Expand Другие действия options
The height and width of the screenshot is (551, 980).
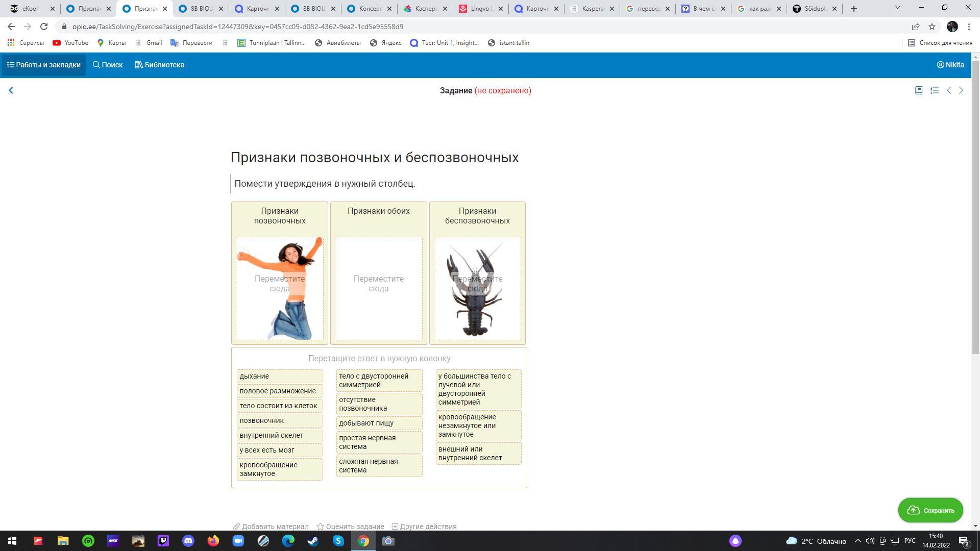click(424, 526)
